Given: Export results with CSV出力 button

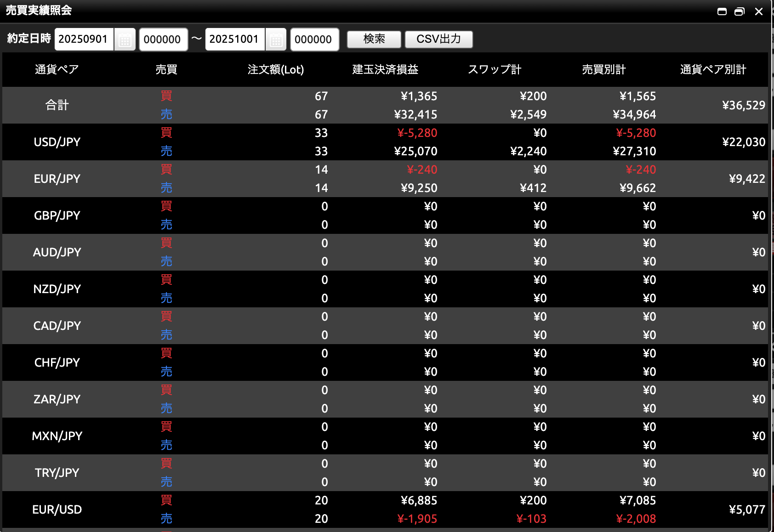Looking at the screenshot, I should pos(438,39).
